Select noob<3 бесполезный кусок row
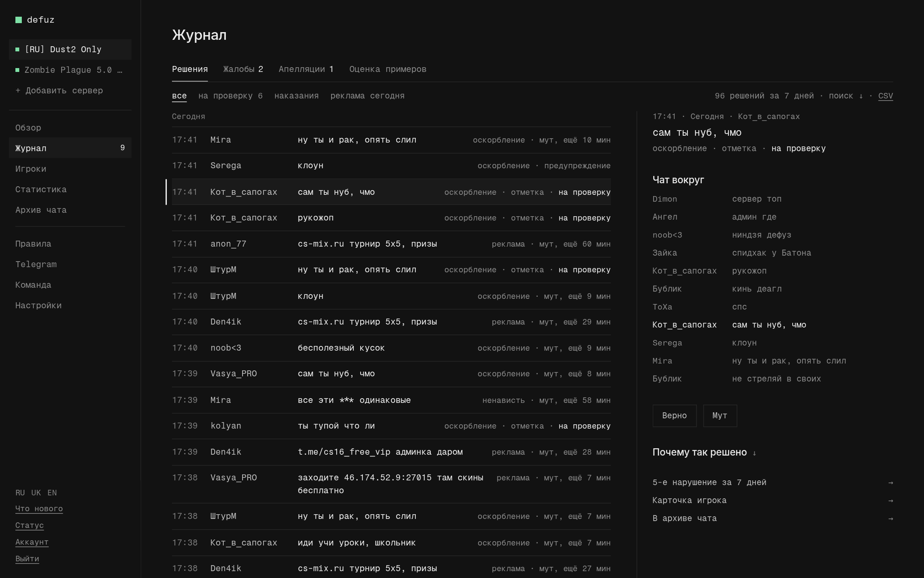 click(x=391, y=348)
